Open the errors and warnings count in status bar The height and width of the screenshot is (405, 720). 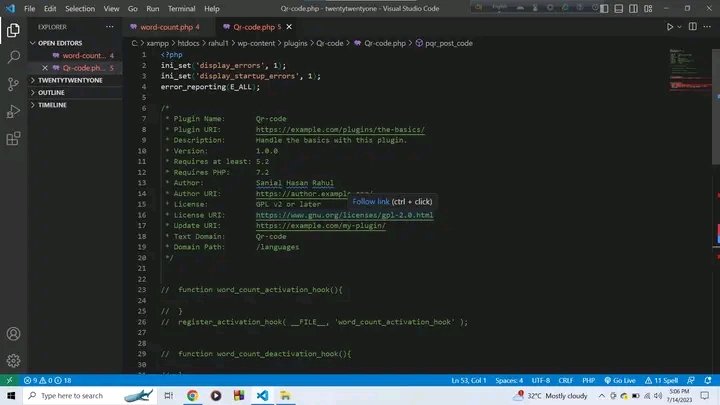coord(48,380)
